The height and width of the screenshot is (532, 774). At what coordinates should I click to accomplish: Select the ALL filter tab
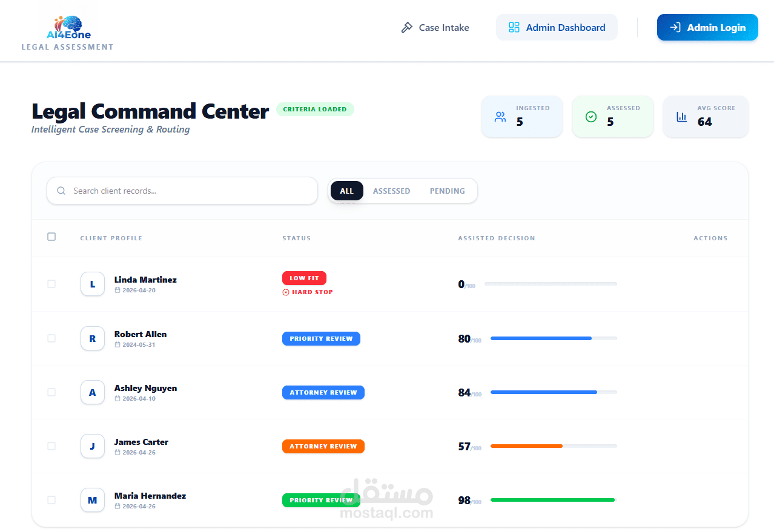[x=346, y=191]
